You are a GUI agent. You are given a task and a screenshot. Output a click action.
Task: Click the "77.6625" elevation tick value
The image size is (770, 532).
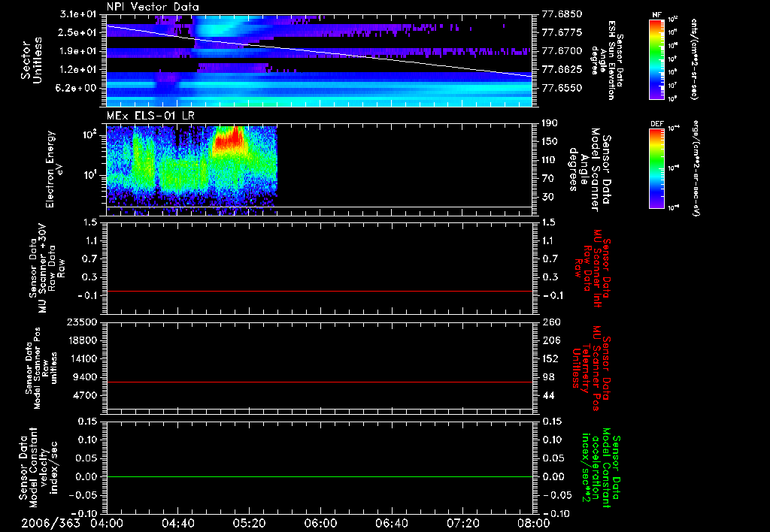coord(562,69)
